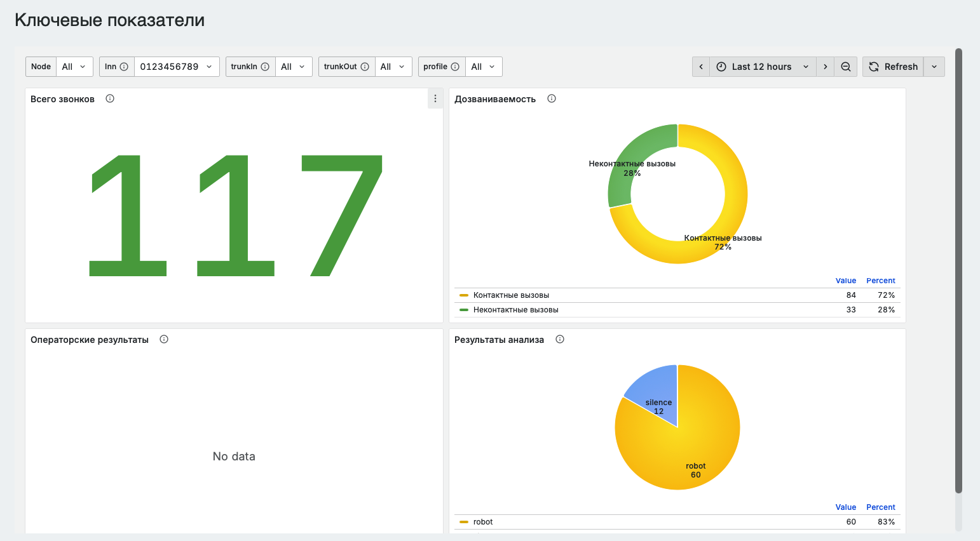980x541 pixels.
Task: Show info for Операторские результаты panel
Action: 164,339
